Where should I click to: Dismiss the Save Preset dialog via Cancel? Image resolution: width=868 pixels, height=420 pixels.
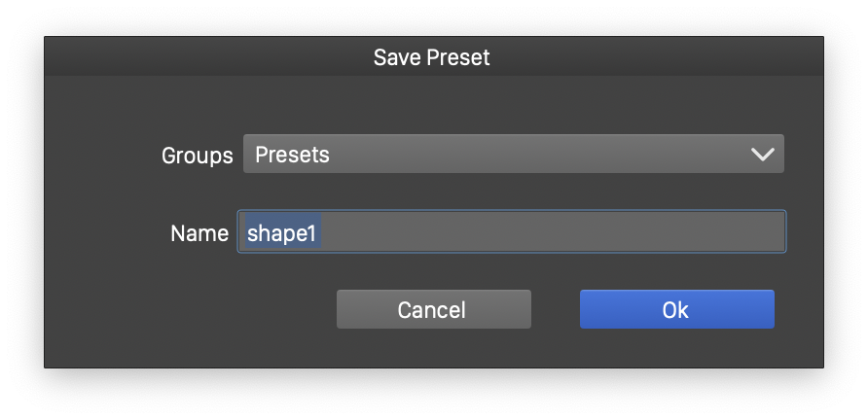[x=433, y=309]
